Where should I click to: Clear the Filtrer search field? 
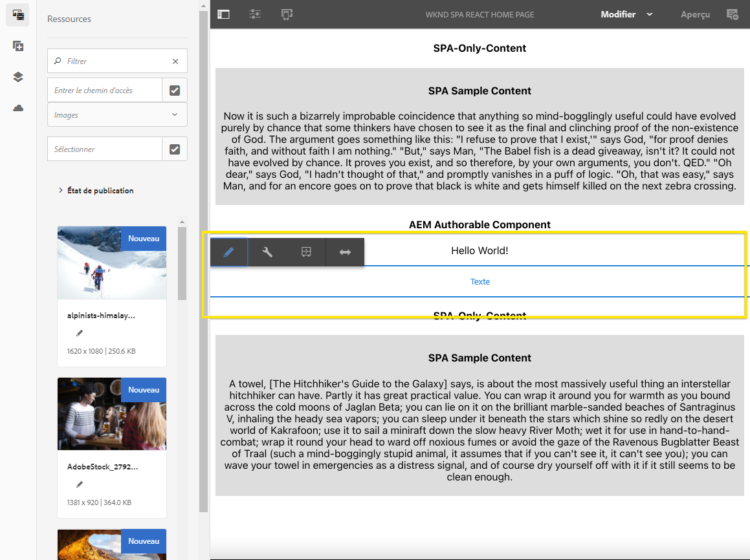pyautogui.click(x=175, y=61)
